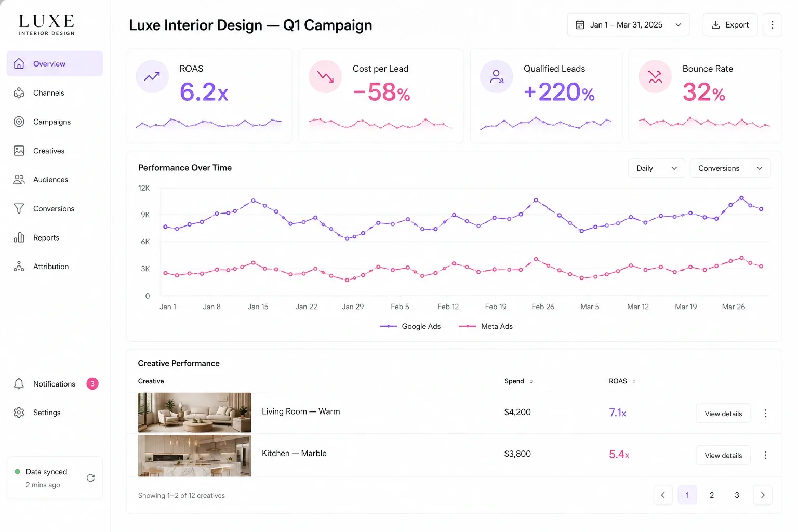
Task: Click the Attribution nodes icon
Action: [19, 267]
